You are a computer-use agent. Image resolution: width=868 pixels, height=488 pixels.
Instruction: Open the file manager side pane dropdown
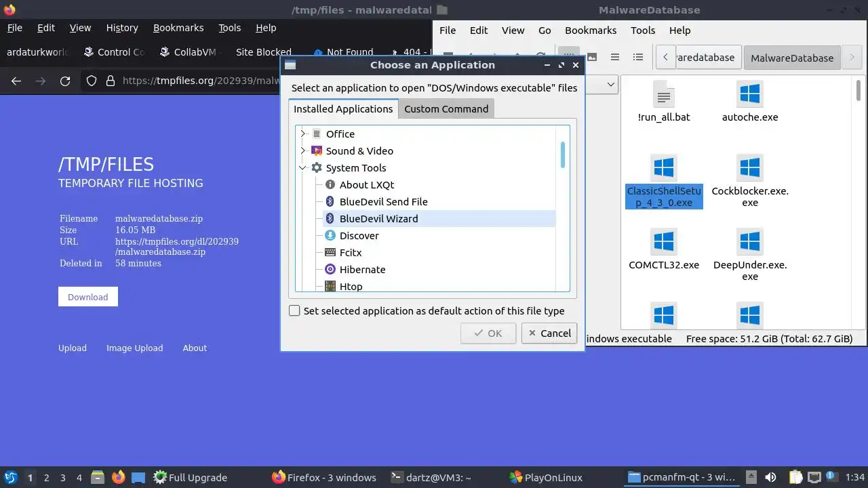610,84
